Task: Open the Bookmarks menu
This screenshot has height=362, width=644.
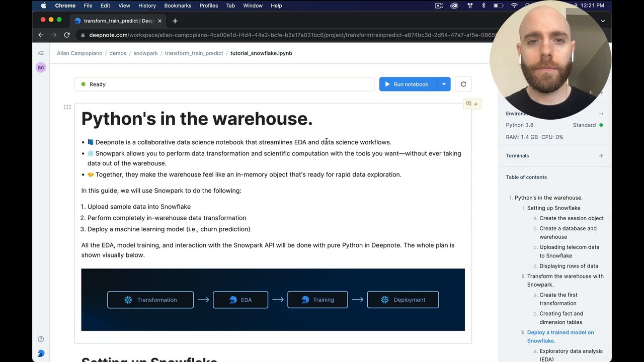Action: pos(178,6)
